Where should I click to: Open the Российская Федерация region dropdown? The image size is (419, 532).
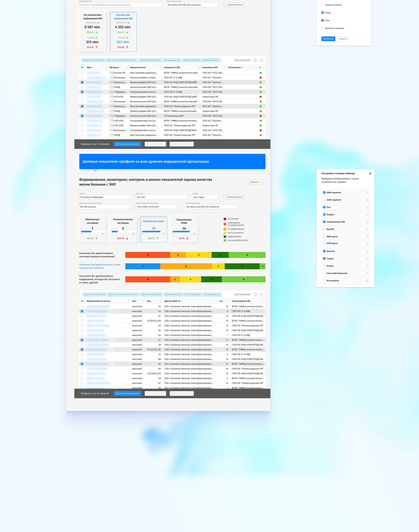tap(105, 197)
